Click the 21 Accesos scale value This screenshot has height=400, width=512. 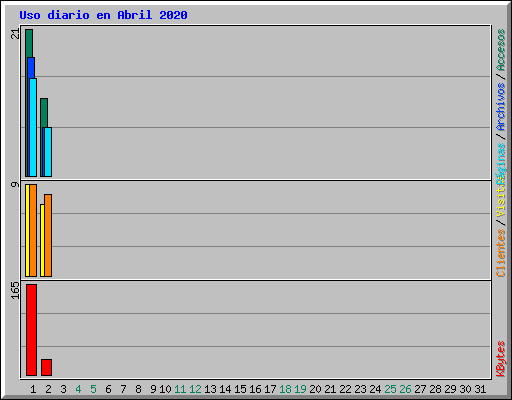[x=15, y=34]
